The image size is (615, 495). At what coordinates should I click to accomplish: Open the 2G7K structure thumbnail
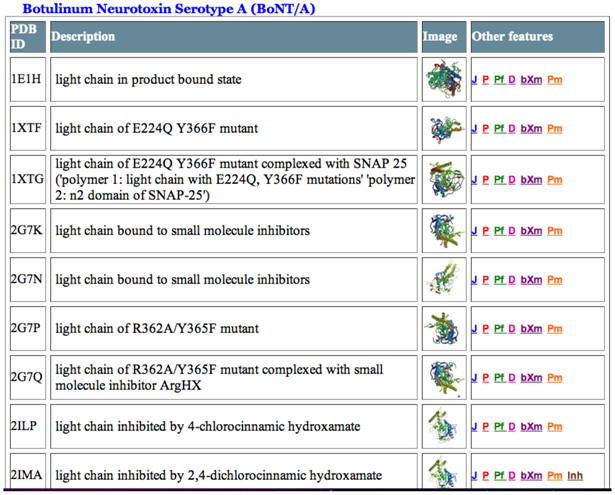coord(441,231)
